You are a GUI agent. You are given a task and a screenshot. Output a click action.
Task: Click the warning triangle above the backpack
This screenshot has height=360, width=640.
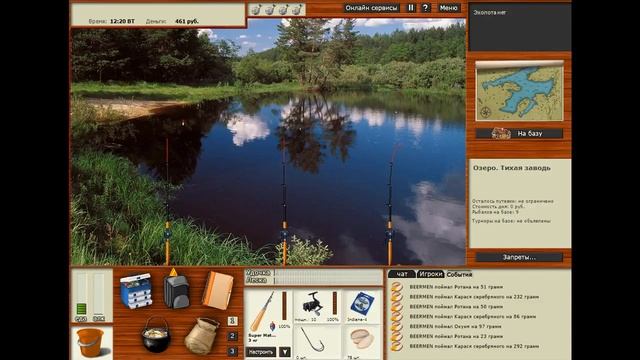(x=173, y=272)
